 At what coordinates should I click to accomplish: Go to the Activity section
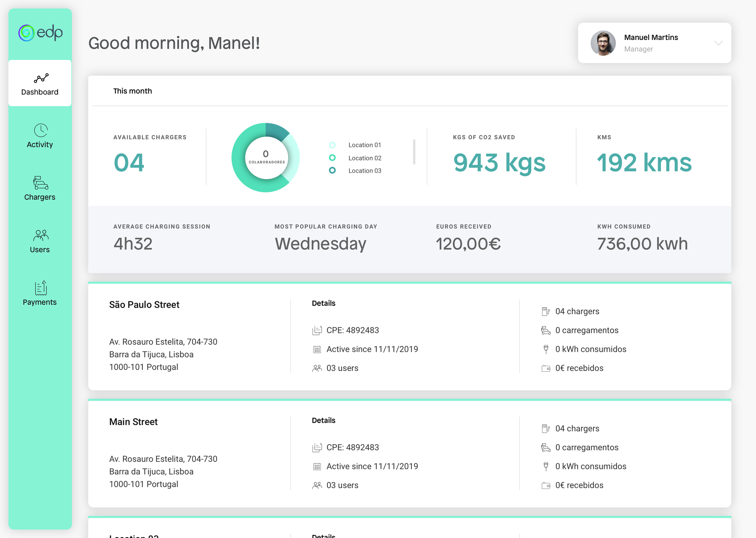point(40,136)
